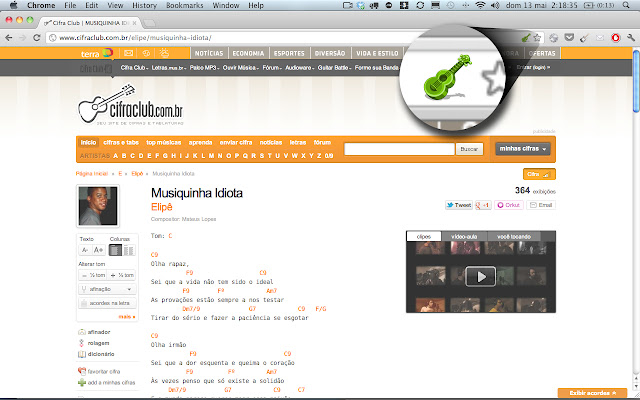Play the video clip
Viewport: 640px width, 400px height.
coord(481,276)
